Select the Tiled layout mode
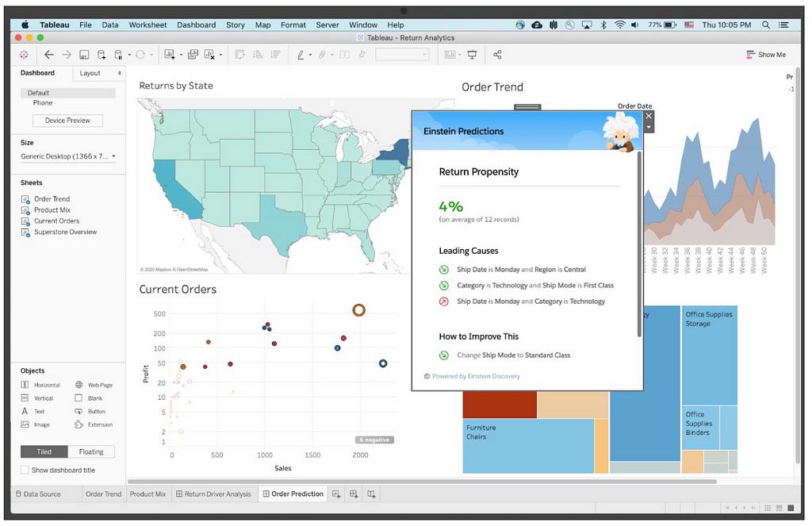Image resolution: width=812 pixels, height=526 pixels. tap(44, 451)
